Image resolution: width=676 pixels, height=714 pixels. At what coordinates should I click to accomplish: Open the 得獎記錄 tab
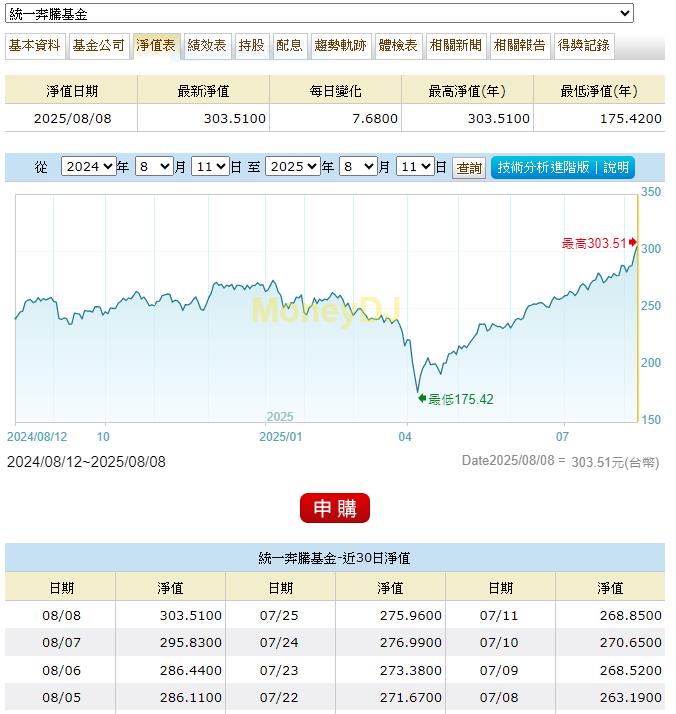pos(584,46)
